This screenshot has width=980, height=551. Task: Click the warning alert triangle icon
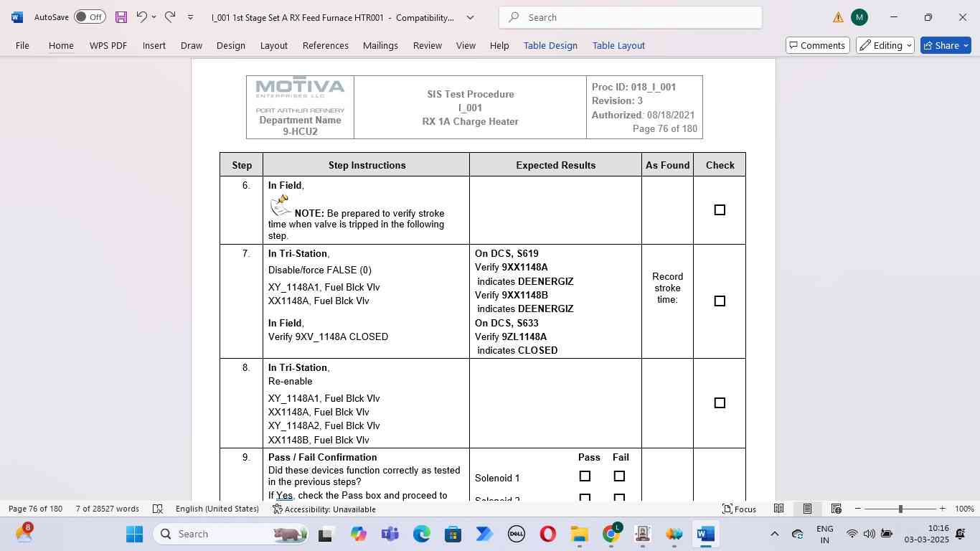click(x=838, y=17)
